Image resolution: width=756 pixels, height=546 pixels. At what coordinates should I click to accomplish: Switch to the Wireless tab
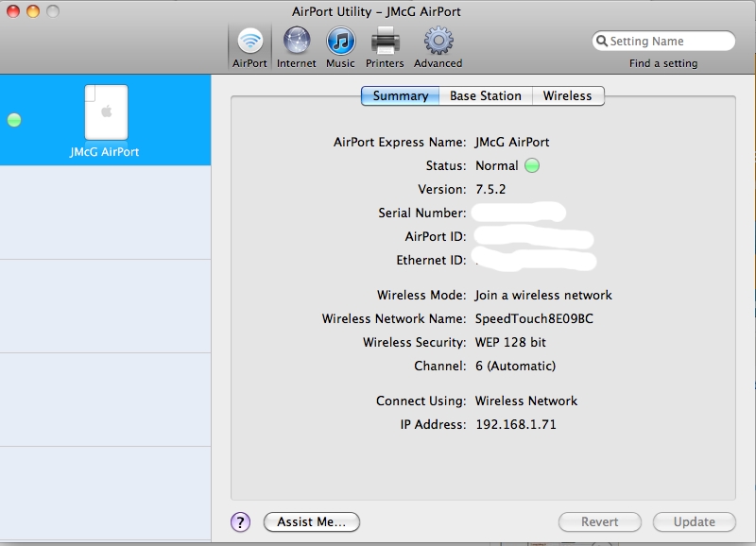[568, 96]
